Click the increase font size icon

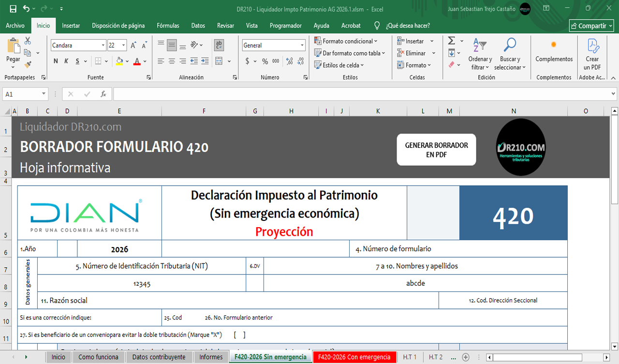tap(134, 45)
